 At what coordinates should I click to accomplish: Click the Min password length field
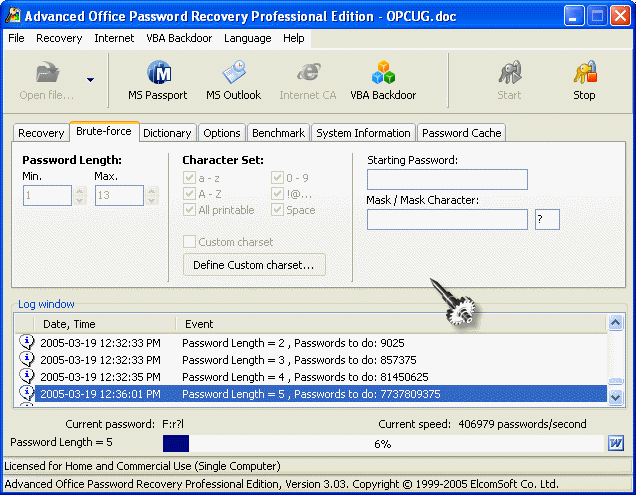(47, 195)
